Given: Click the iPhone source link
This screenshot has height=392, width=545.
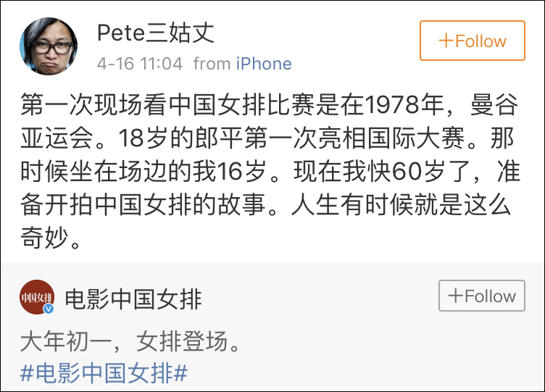Looking at the screenshot, I should point(264,64).
